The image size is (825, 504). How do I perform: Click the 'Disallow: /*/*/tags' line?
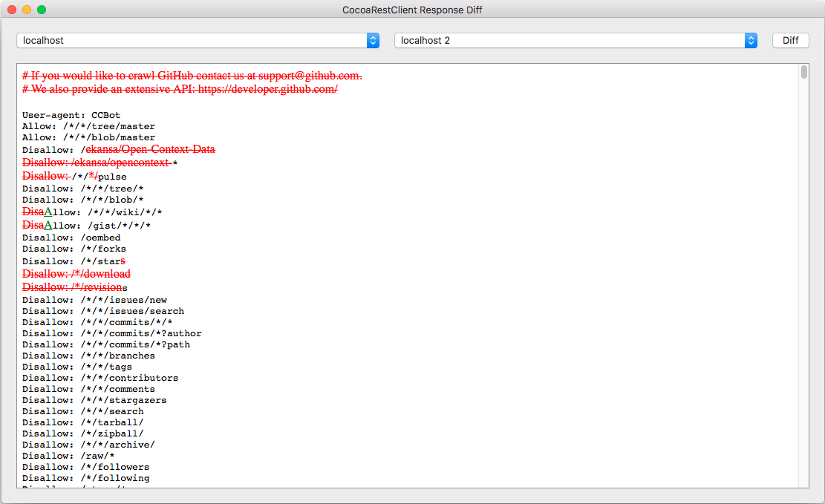(x=76, y=366)
